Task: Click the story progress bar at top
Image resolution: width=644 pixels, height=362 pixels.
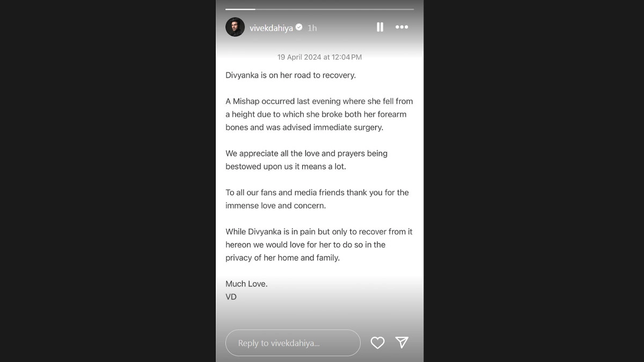Action: 319,9
